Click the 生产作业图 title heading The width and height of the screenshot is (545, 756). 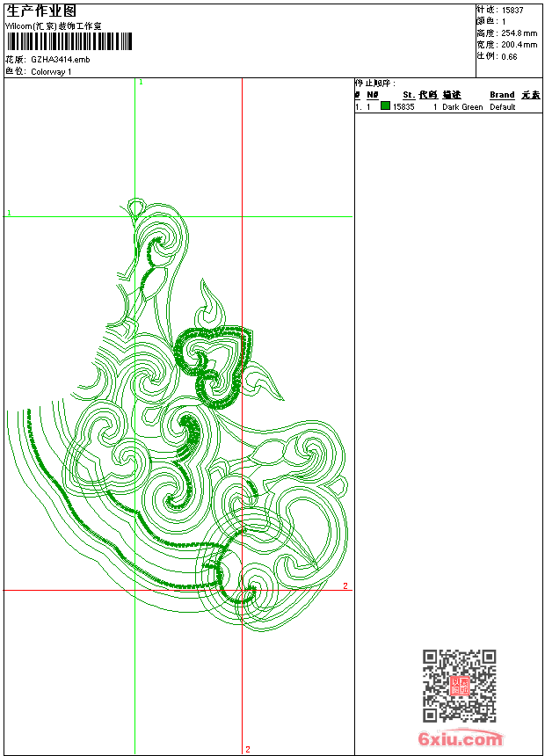[x=41, y=11]
